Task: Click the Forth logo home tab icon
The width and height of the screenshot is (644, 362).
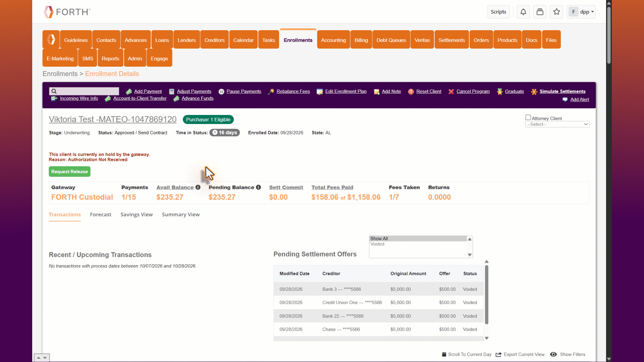Action: pos(51,40)
